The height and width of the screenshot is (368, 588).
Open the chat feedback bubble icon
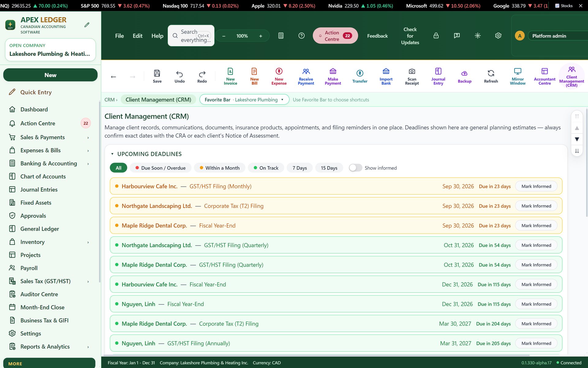(457, 36)
